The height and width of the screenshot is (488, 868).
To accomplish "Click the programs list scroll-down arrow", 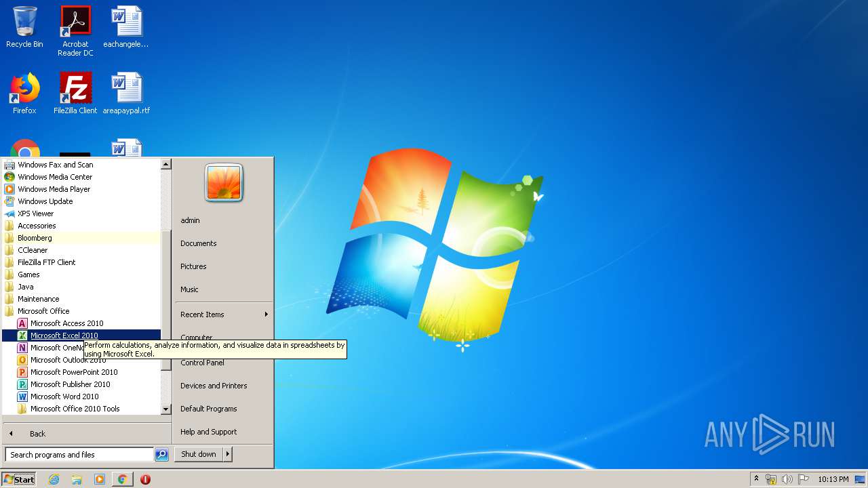I will (166, 409).
